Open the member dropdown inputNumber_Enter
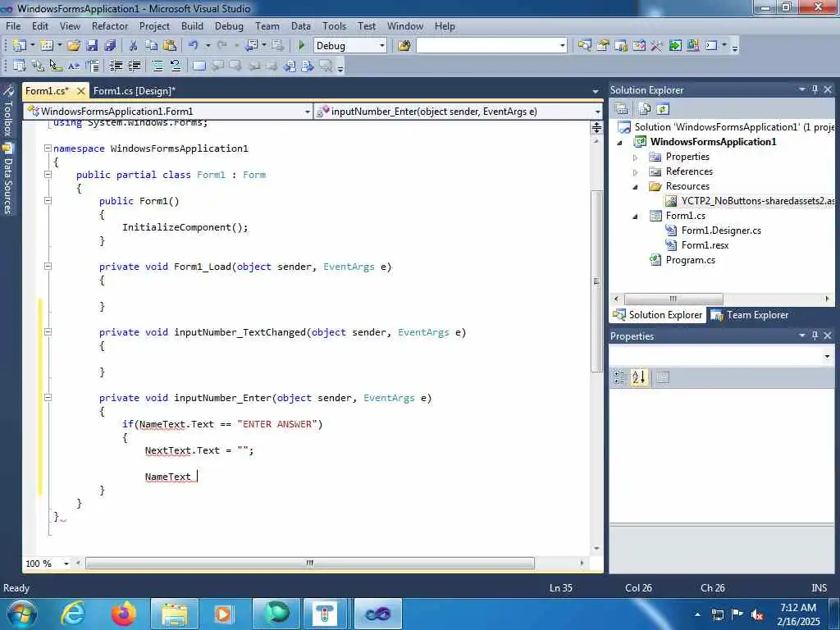The image size is (840, 630). point(597,112)
